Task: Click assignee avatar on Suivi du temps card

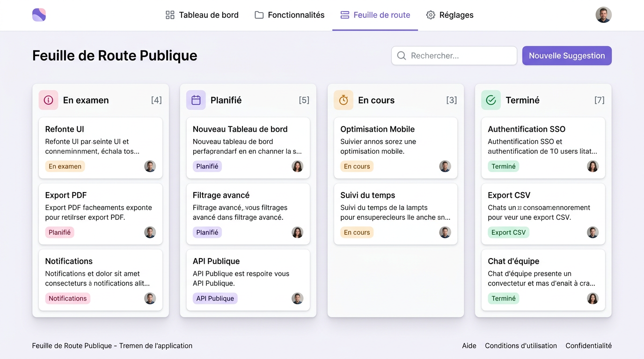Action: click(x=445, y=232)
